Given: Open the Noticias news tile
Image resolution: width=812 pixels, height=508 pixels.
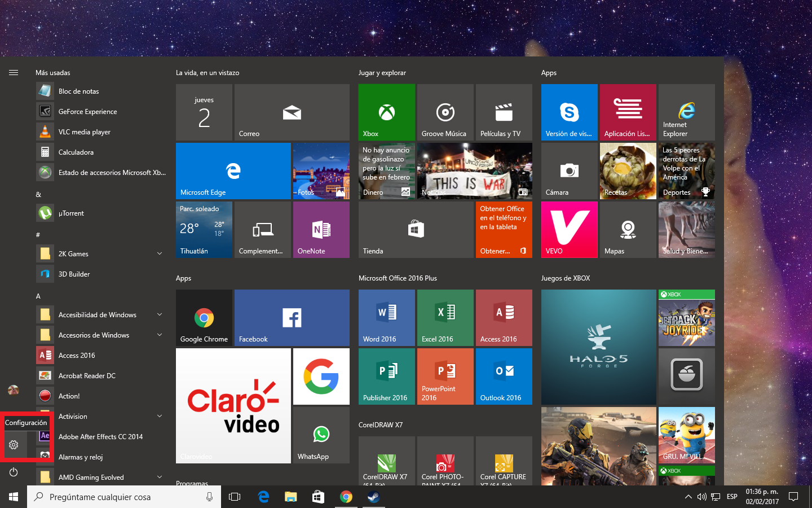Looking at the screenshot, I should (475, 171).
